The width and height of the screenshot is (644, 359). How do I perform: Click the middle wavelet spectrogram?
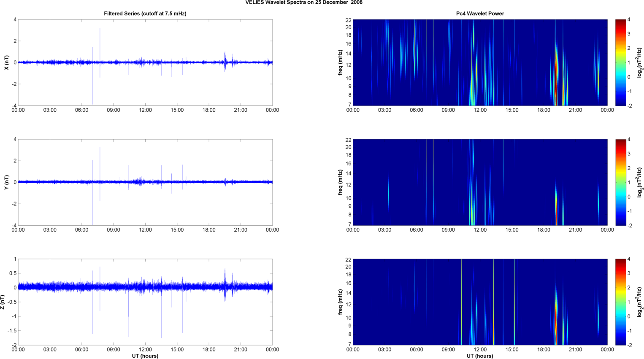tap(480, 182)
